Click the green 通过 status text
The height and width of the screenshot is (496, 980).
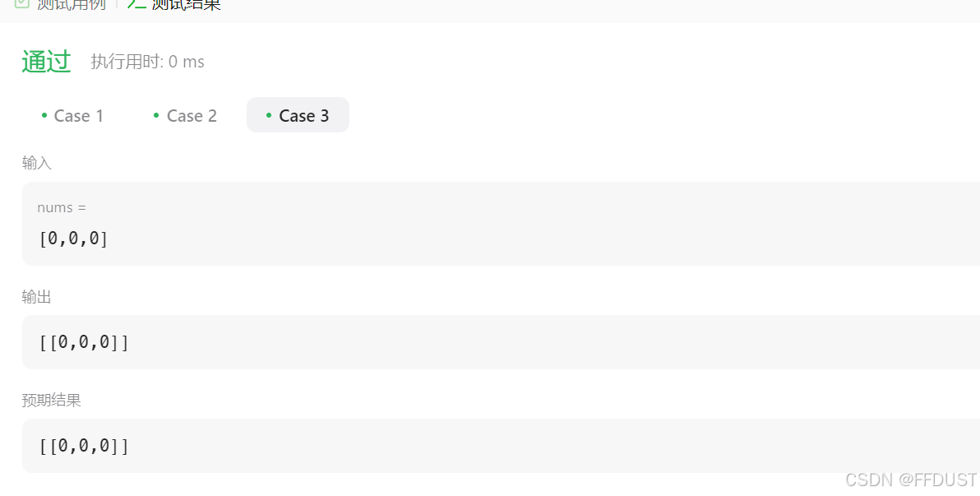[46, 62]
